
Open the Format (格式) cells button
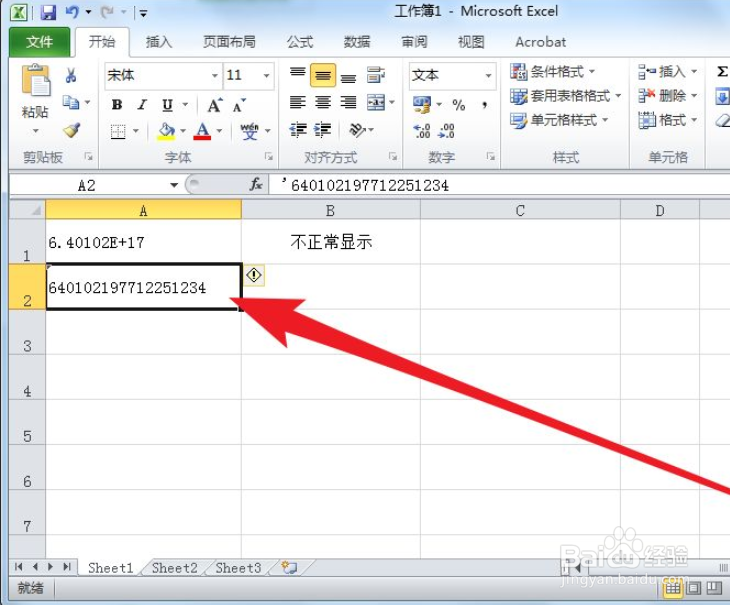668,120
